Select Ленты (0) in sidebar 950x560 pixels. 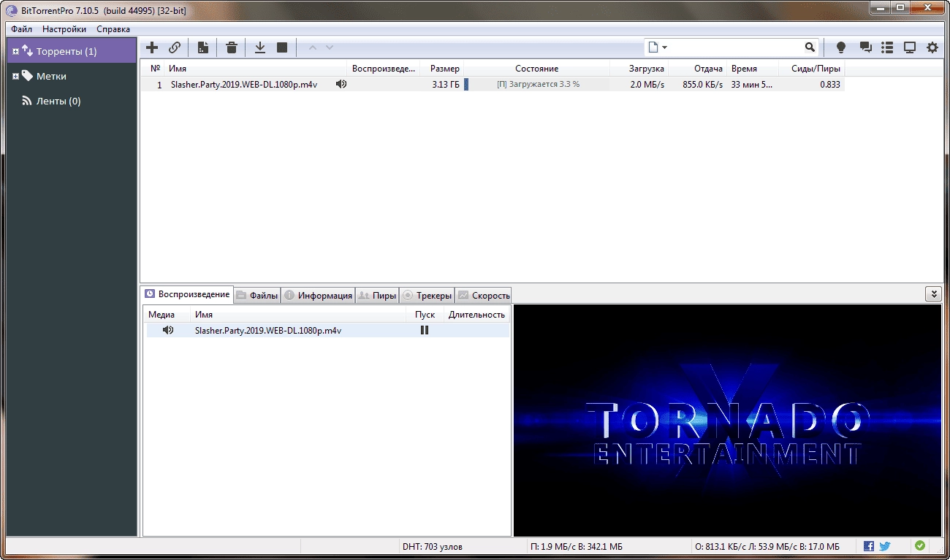coord(58,101)
